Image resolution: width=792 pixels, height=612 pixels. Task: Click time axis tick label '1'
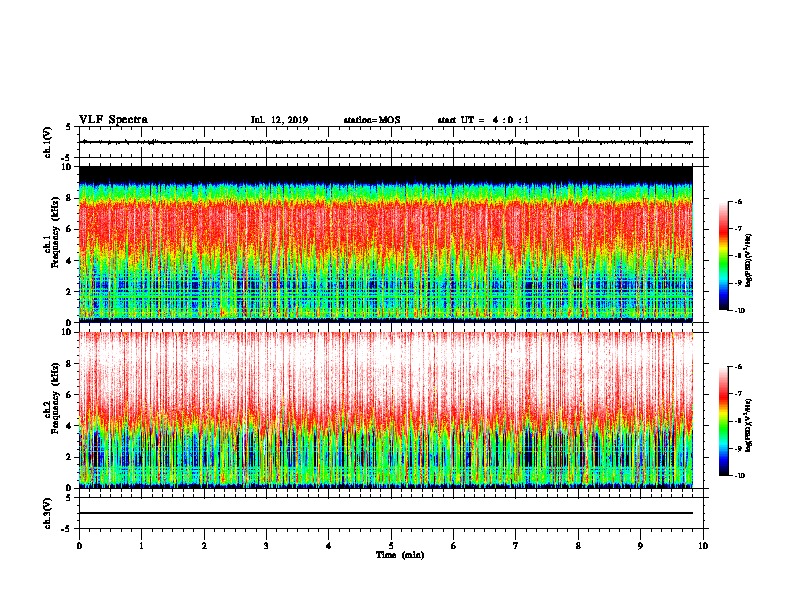tap(141, 546)
